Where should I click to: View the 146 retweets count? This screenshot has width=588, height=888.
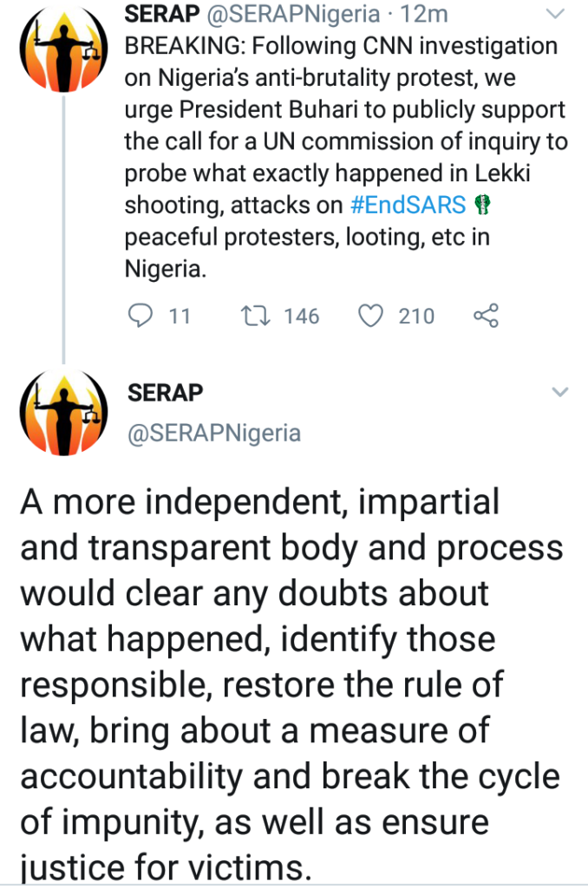[x=301, y=316]
